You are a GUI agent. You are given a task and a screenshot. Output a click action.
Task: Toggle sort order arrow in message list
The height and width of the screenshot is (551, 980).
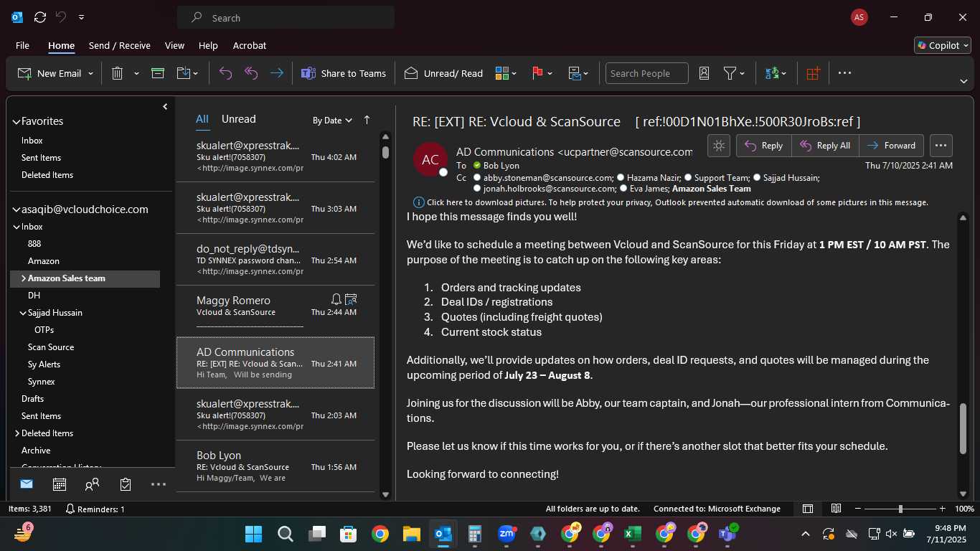(367, 120)
